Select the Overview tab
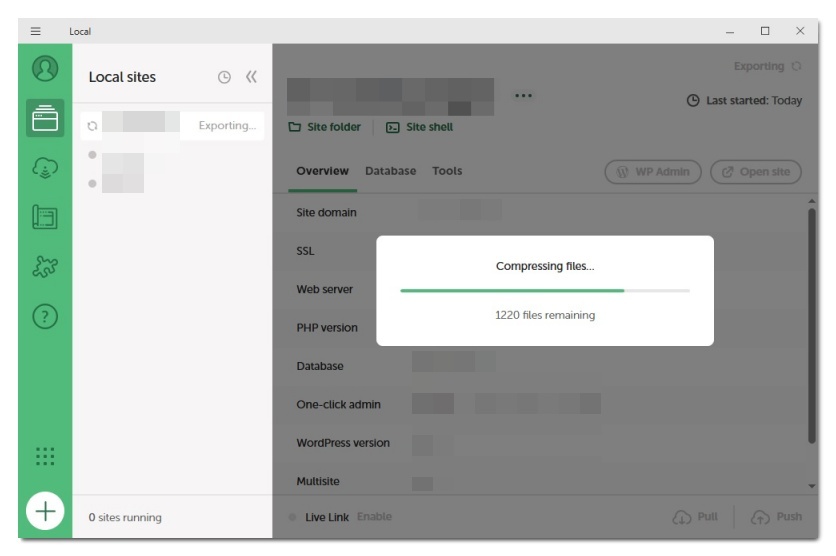Image resolution: width=836 pixels, height=556 pixels. [322, 171]
